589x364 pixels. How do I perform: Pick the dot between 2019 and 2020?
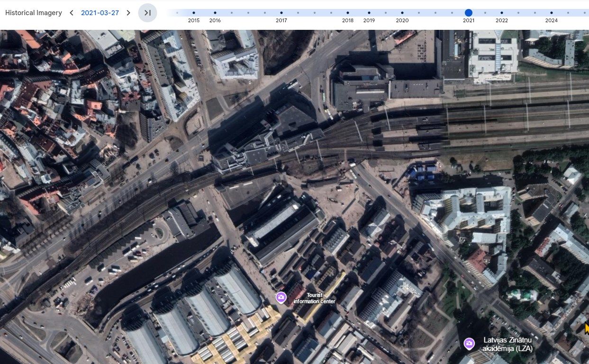386,13
